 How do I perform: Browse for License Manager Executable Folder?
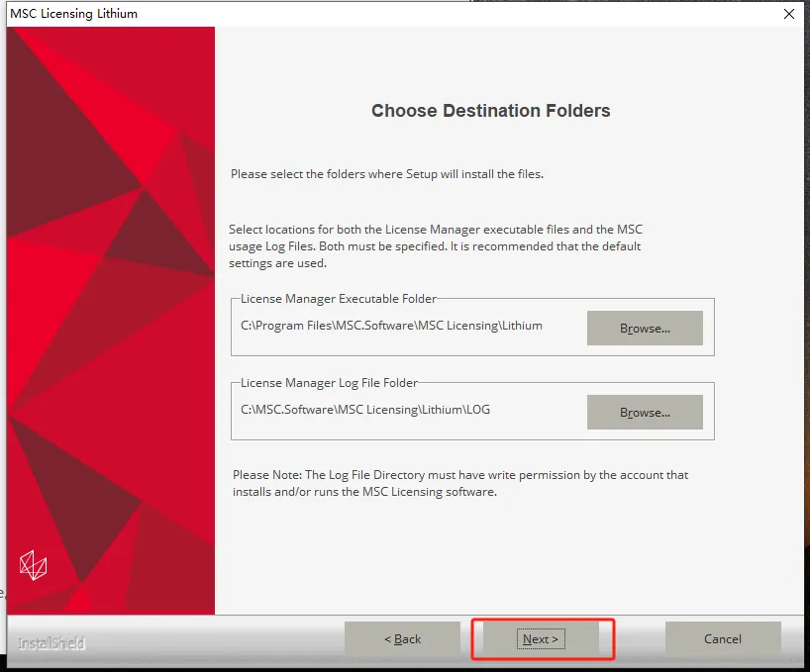[x=645, y=329]
